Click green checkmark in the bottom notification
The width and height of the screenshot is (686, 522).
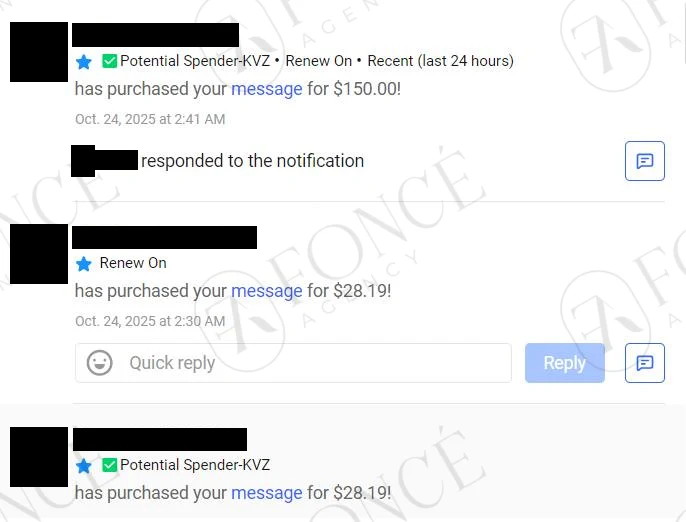(x=109, y=465)
